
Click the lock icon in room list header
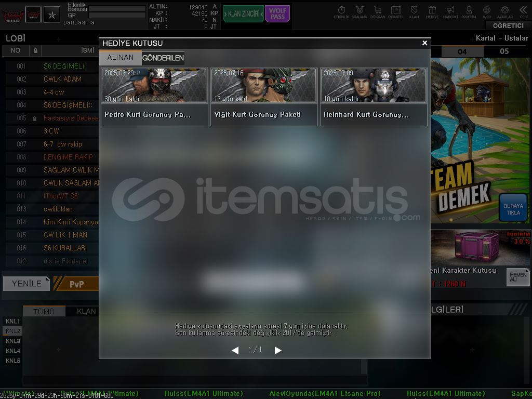[35, 50]
